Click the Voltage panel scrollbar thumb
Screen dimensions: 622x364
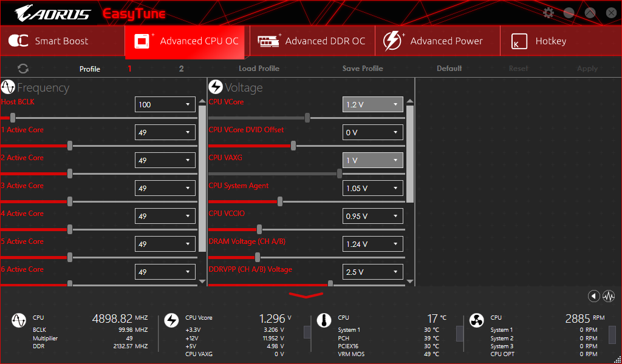click(x=410, y=154)
